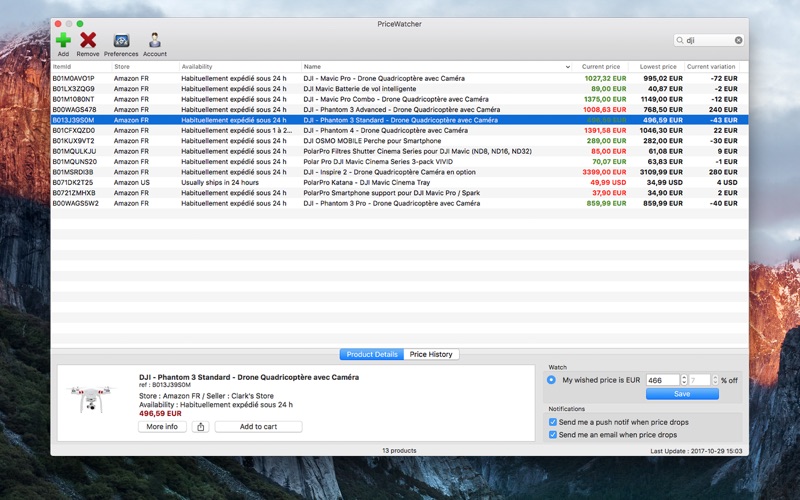The image size is (800, 500).
Task: Disable email notification on price drops
Action: [x=553, y=435]
